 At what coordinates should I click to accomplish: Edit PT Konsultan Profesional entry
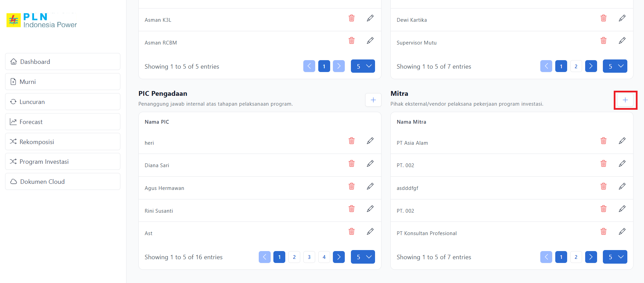click(622, 231)
